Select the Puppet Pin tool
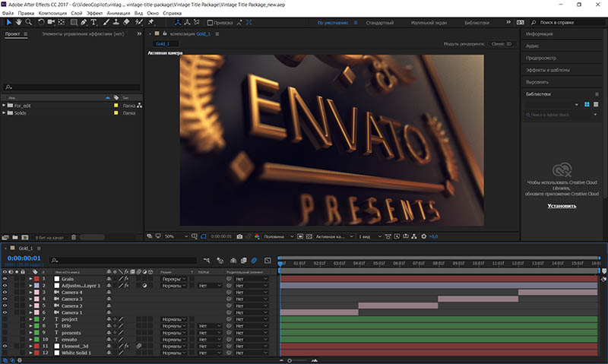 point(151,23)
